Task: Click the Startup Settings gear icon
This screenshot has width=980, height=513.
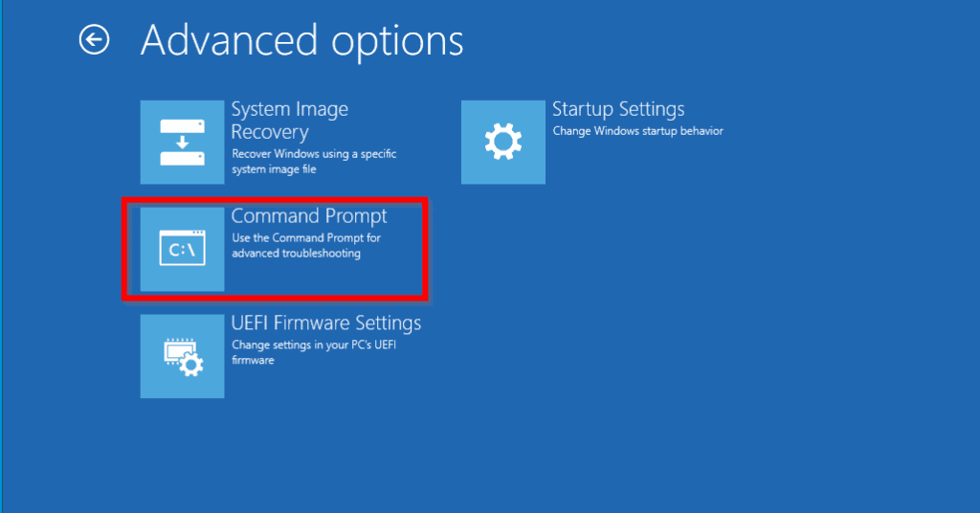Action: [x=503, y=142]
